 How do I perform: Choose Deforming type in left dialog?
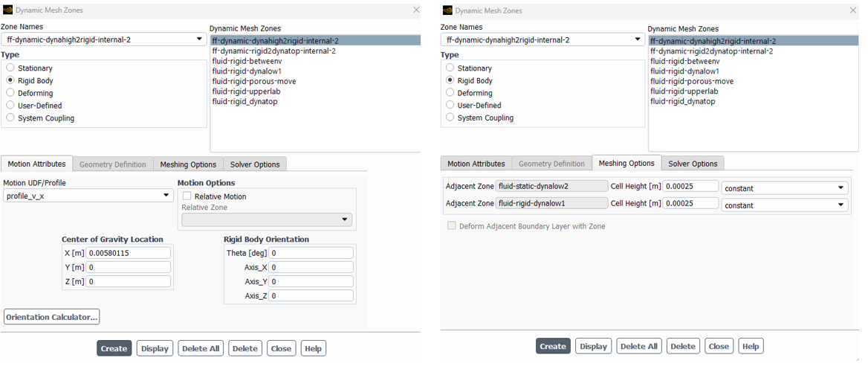[10, 93]
